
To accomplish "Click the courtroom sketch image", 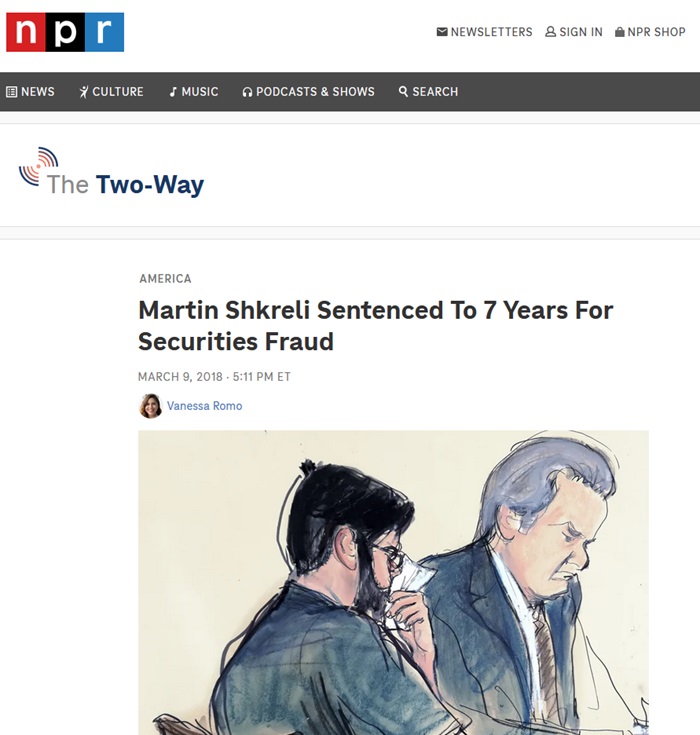I will [393, 582].
